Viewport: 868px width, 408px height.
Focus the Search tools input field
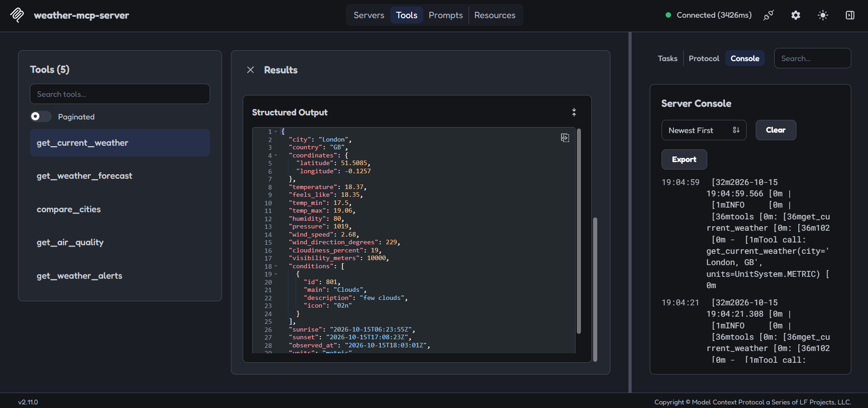point(120,94)
